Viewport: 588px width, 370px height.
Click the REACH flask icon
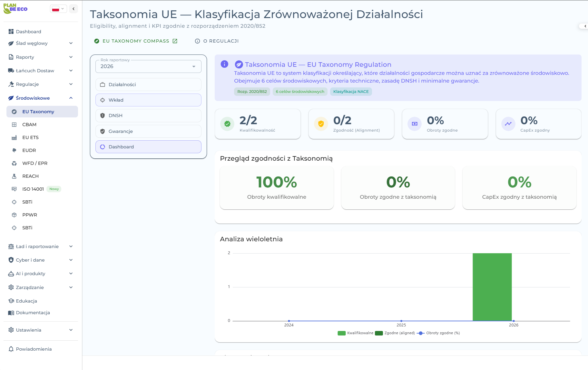coord(14,176)
